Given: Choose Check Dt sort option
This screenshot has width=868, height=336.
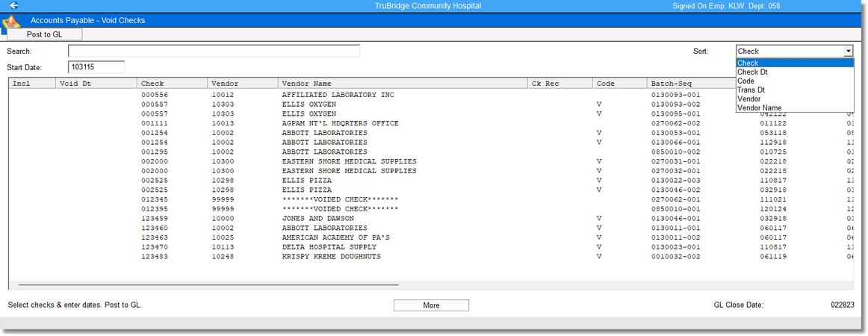Looking at the screenshot, I should pyautogui.click(x=795, y=72).
